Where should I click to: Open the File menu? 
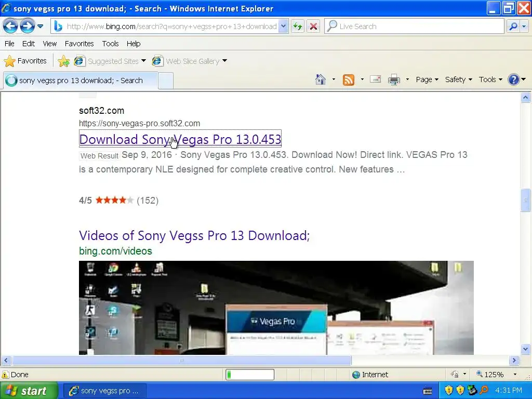tap(9, 44)
